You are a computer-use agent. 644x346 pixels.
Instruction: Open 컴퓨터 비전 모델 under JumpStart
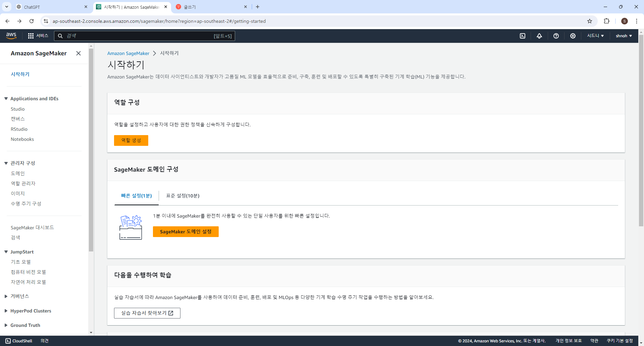pos(28,272)
